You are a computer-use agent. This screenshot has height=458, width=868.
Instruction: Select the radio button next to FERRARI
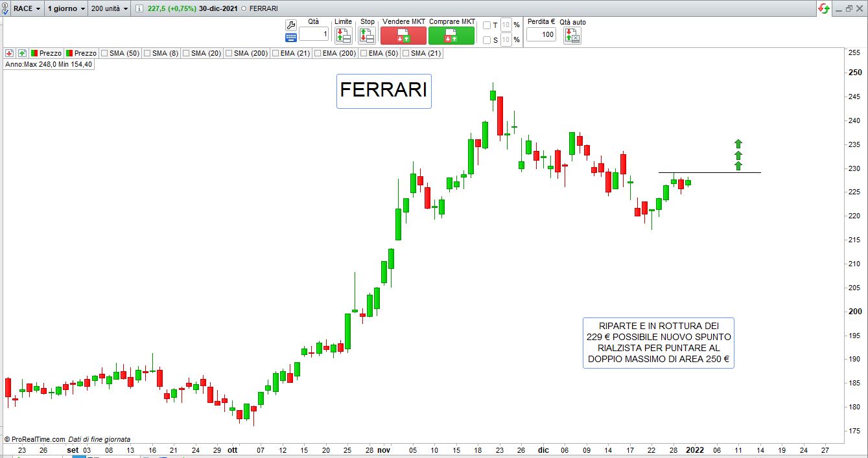(x=244, y=8)
